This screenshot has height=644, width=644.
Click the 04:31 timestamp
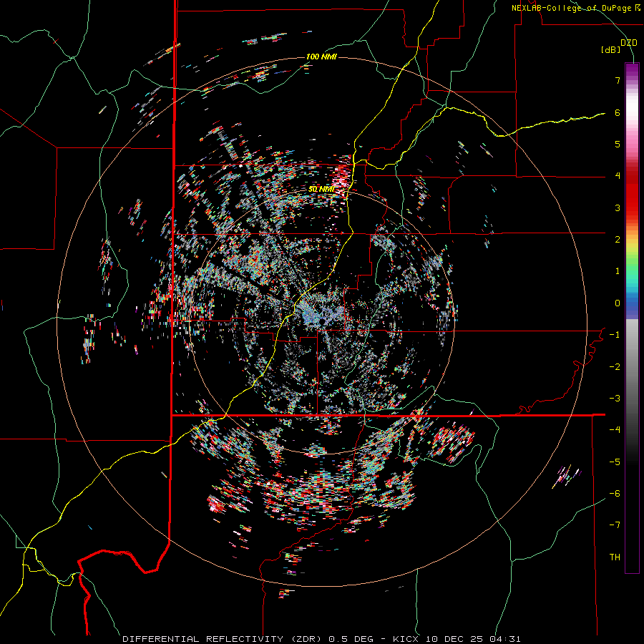[505, 639]
